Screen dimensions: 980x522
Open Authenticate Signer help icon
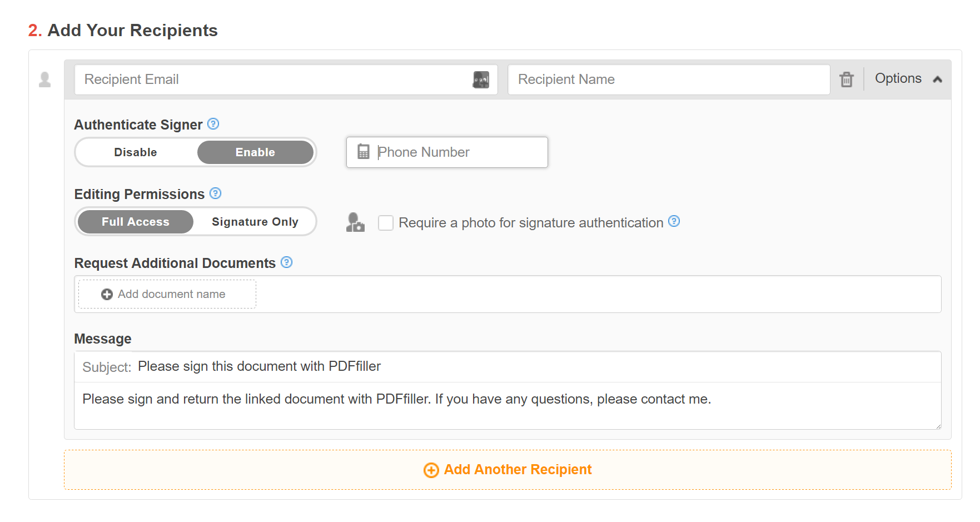coord(213,124)
